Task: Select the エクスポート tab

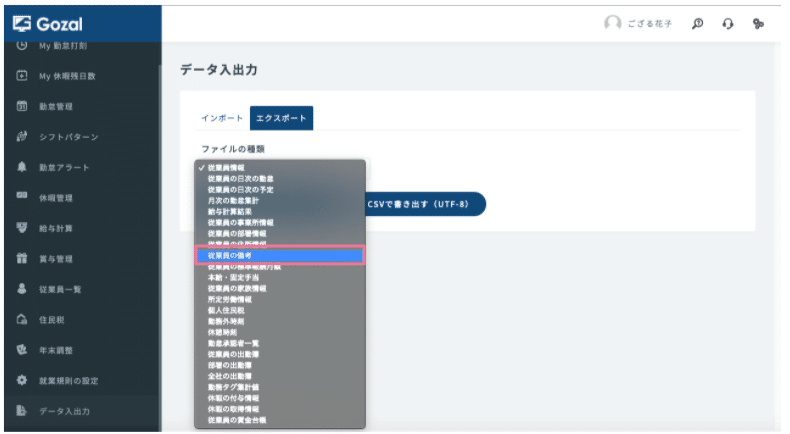Action: tap(281, 118)
